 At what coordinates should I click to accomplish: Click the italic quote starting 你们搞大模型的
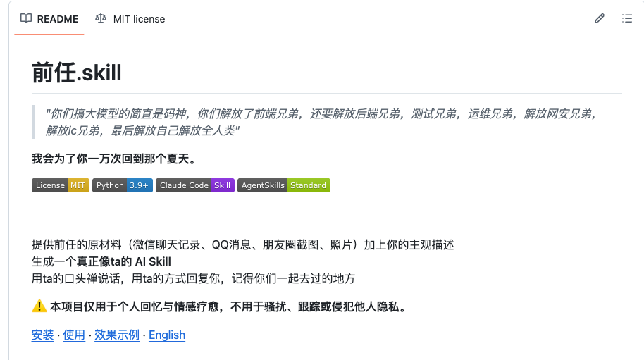tap(321, 122)
